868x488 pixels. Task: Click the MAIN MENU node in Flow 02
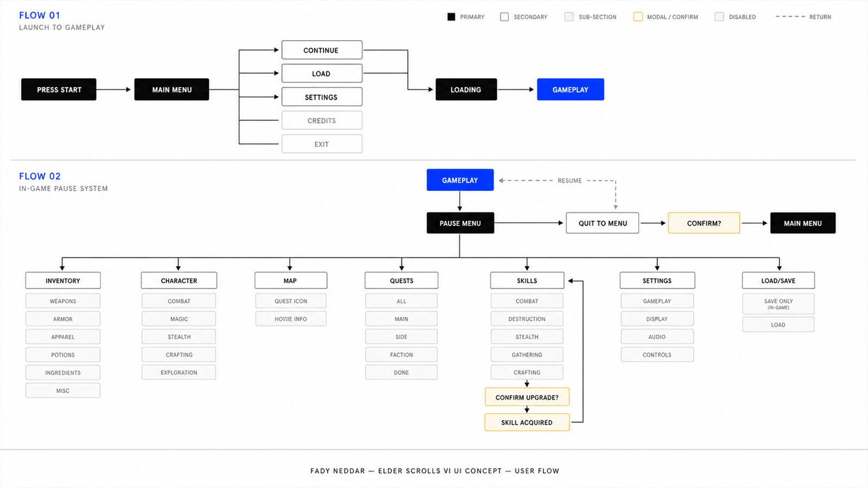[x=803, y=223]
